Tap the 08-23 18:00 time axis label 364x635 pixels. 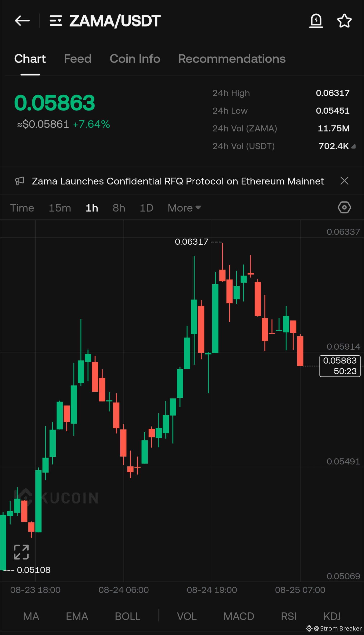point(35,590)
